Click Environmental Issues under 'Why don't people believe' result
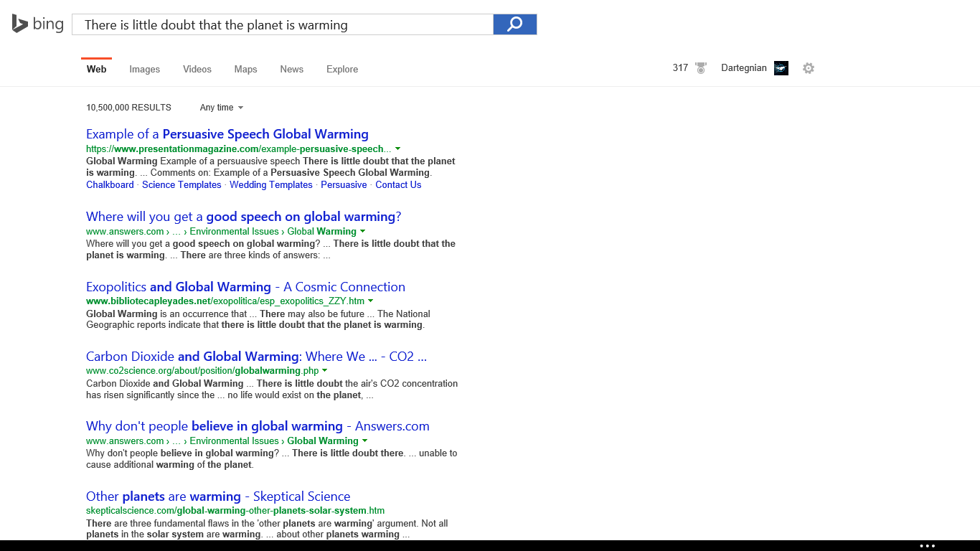The image size is (980, 551). 234,441
